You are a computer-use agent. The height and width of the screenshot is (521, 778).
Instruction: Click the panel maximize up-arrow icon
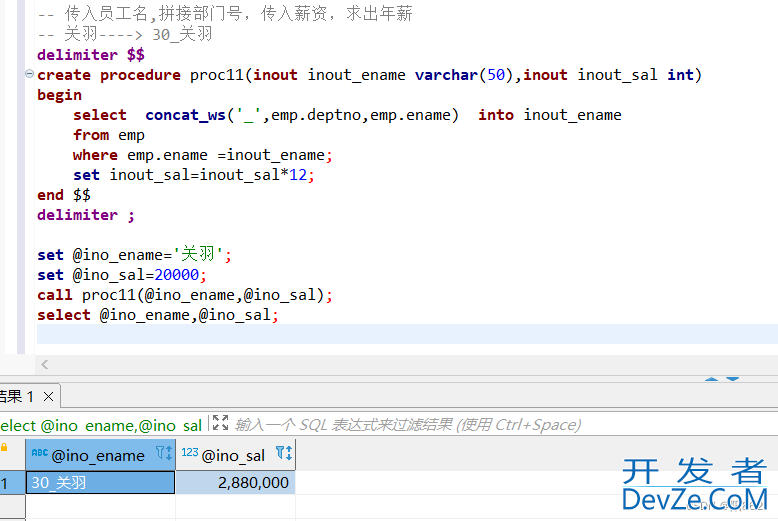712,379
